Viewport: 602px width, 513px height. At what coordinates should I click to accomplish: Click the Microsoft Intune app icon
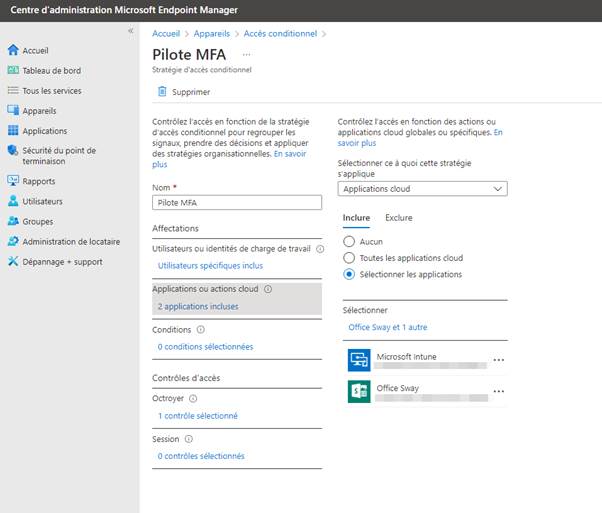(x=359, y=360)
